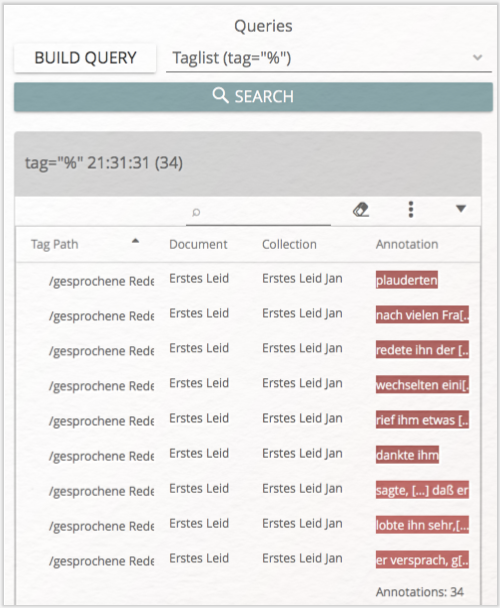Focus the results filter input field
This screenshot has width=500, height=608.
258,212
